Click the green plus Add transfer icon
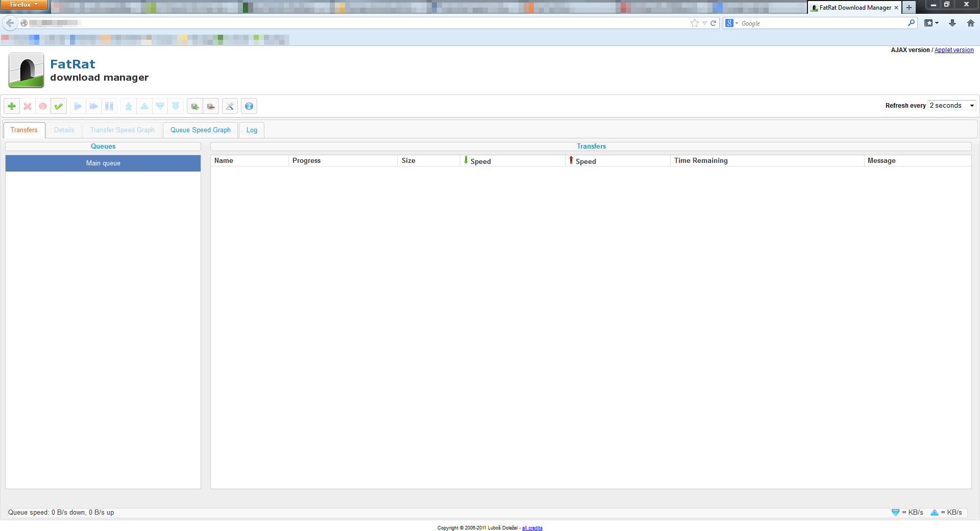This screenshot has height=531, width=980. [12, 106]
